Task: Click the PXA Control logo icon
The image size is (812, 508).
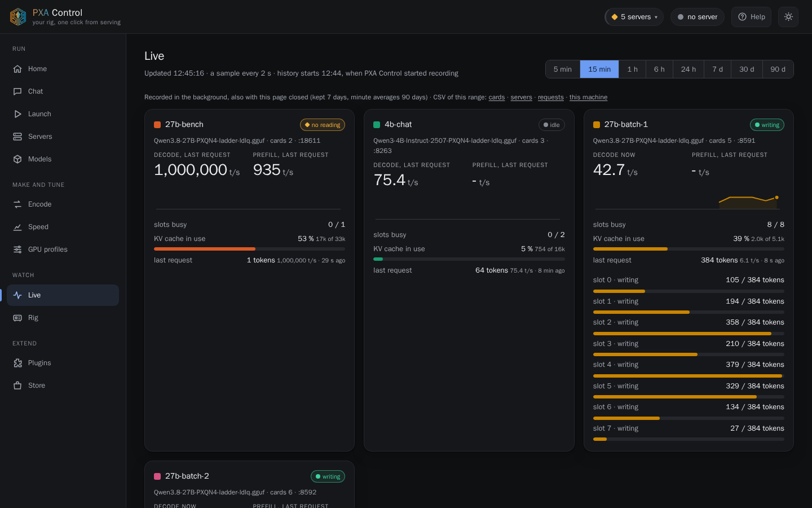Action: [x=18, y=17]
